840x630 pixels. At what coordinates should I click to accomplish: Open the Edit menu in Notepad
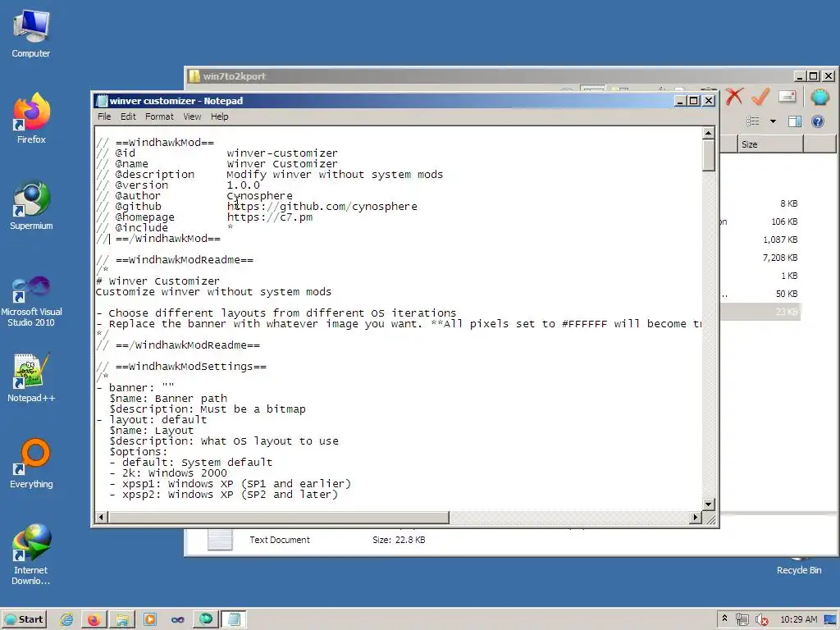[x=128, y=116]
